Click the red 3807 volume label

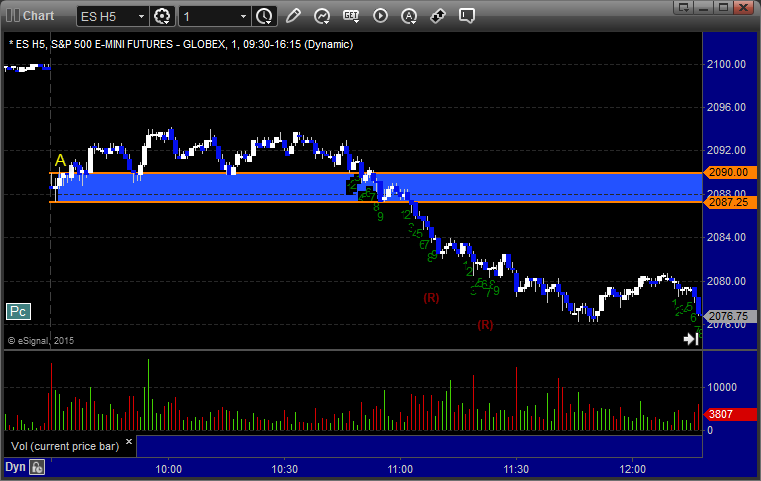coord(729,414)
